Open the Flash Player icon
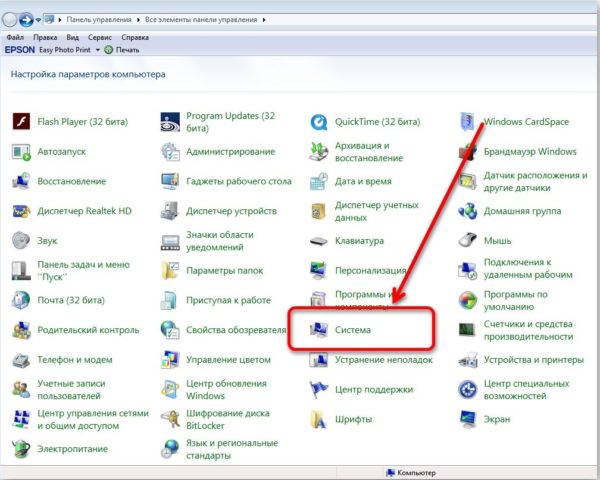The image size is (600, 480). 21,122
